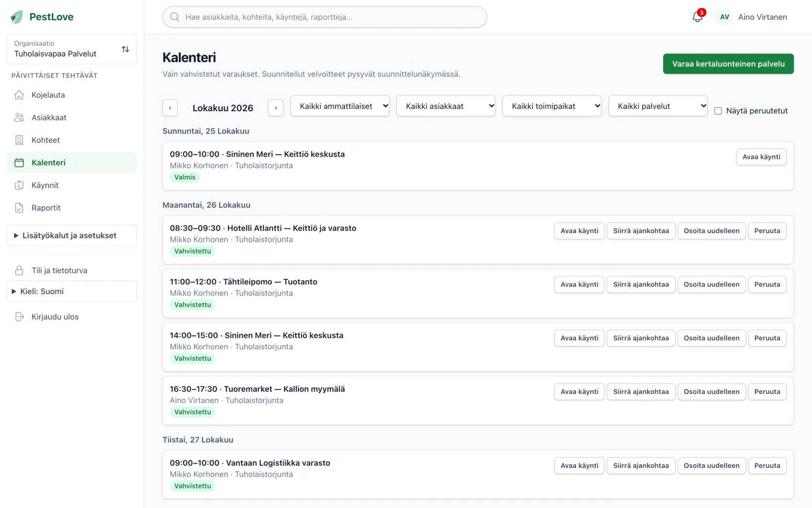The width and height of the screenshot is (812, 508).
Task: Open notifications bell icon
Action: (x=697, y=17)
